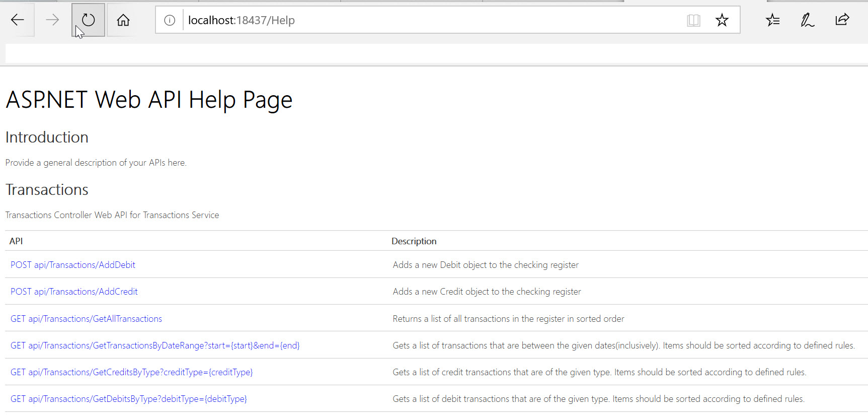The width and height of the screenshot is (868, 416).
Task: Click the browser forward arrow
Action: 52,20
